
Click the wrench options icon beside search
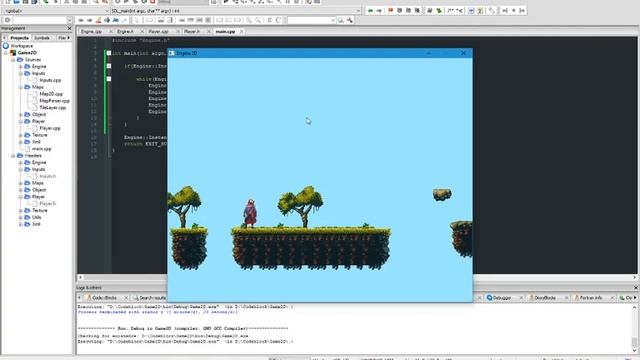[350, 20]
